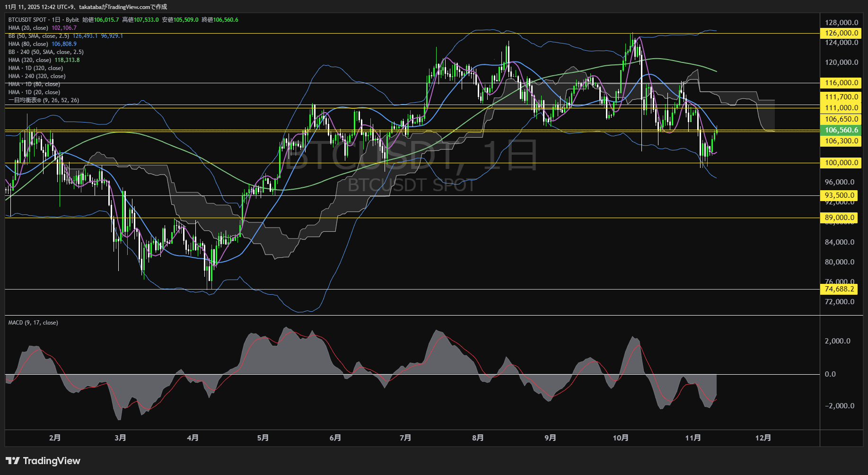Screen dimensions: 868x475
Task: Select the HMA (20, close) indicator legend
Action: [28, 28]
